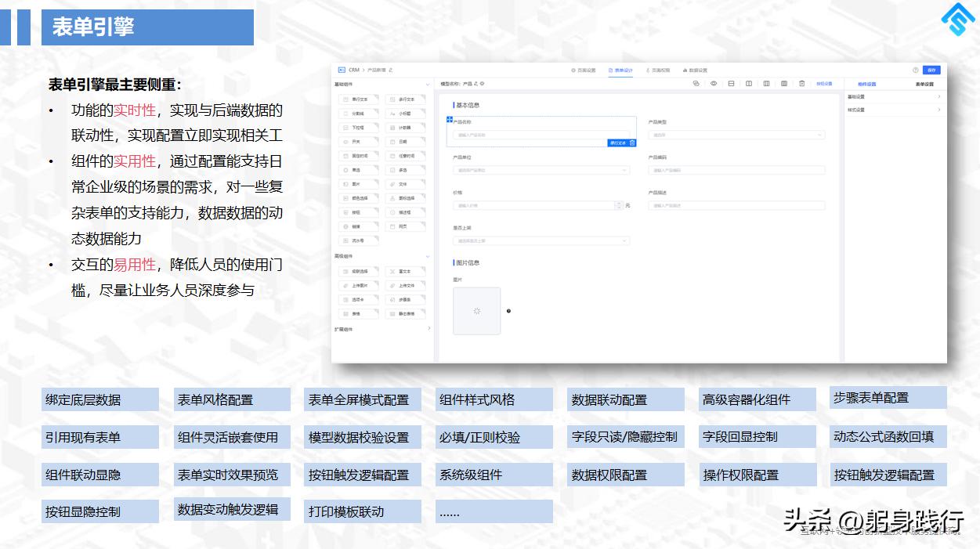
Task: Click the blue save button
Action: point(931,70)
